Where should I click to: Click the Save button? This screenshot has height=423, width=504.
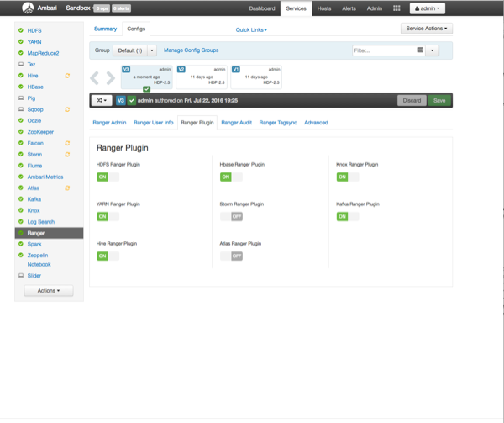(438, 100)
